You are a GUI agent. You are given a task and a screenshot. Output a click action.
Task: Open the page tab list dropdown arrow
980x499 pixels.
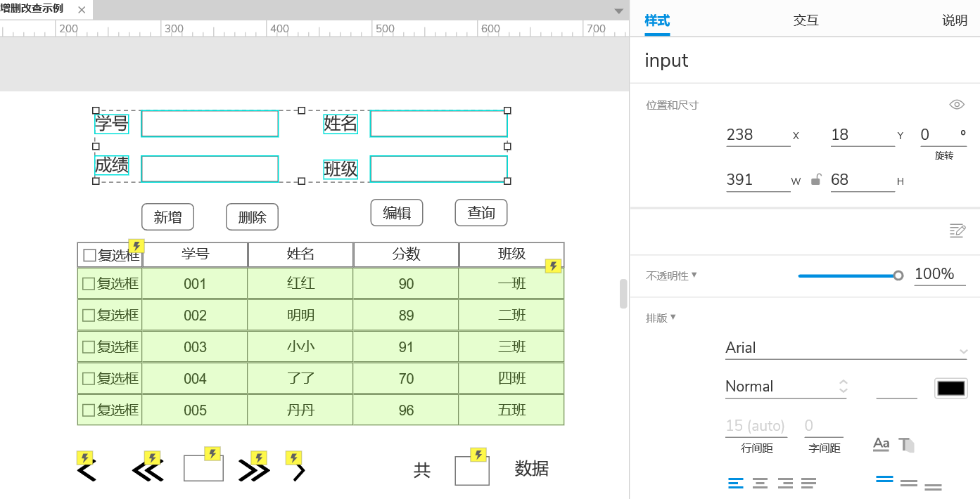618,11
